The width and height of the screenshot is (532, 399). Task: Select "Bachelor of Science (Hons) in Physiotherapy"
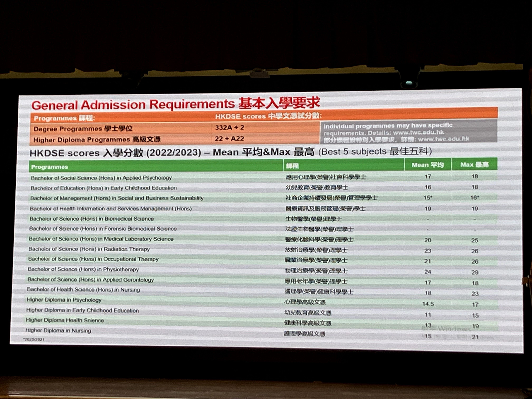click(x=83, y=269)
